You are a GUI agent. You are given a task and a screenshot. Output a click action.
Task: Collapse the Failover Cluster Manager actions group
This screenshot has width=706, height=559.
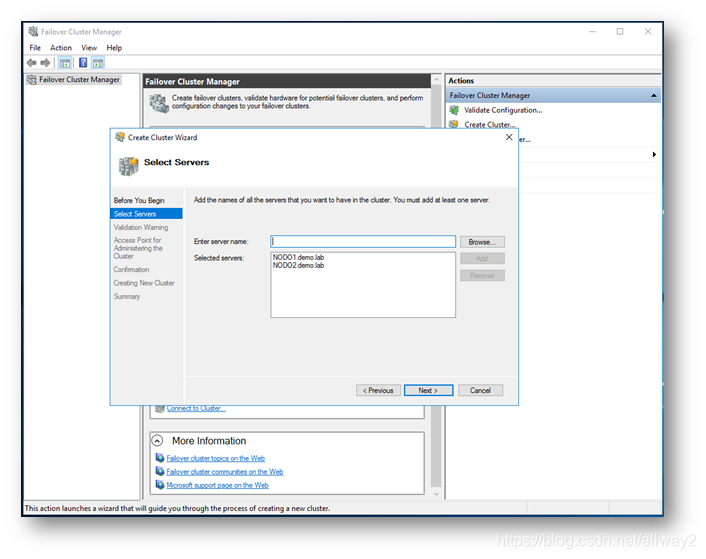click(653, 95)
